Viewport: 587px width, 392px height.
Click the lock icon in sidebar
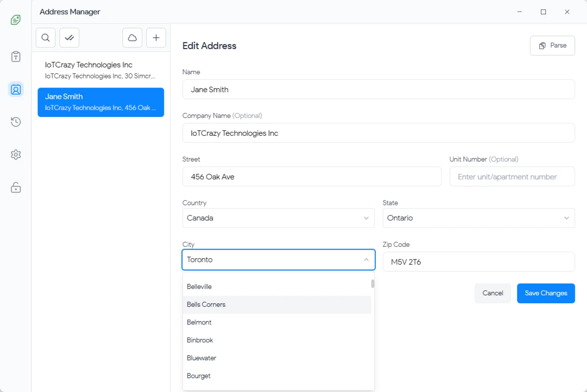16,187
